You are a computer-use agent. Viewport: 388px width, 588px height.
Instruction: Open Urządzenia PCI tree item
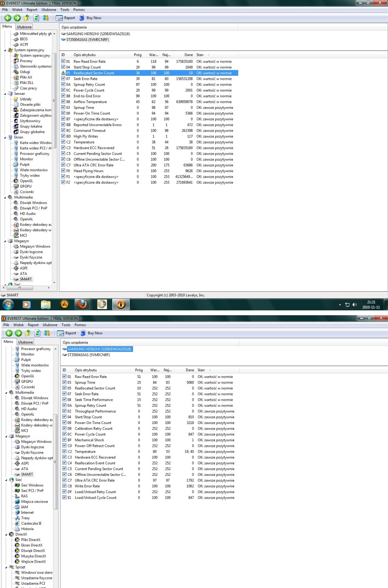click(x=33, y=583)
